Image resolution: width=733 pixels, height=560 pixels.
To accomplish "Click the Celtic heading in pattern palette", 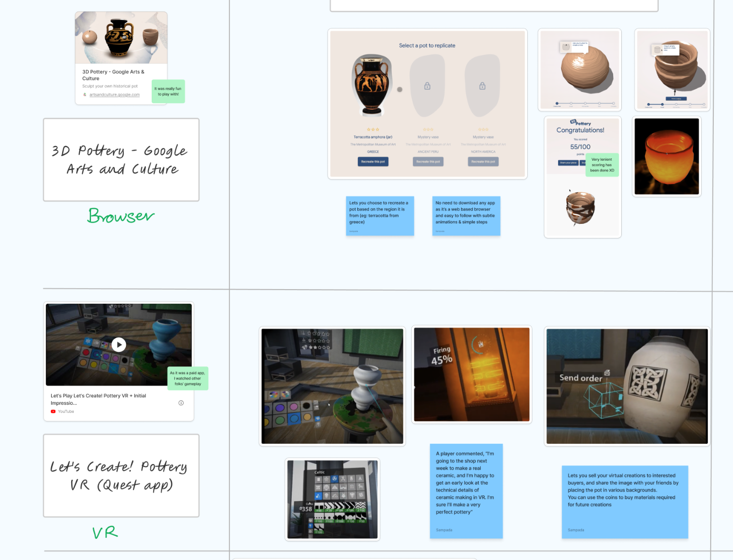I will coord(319,472).
